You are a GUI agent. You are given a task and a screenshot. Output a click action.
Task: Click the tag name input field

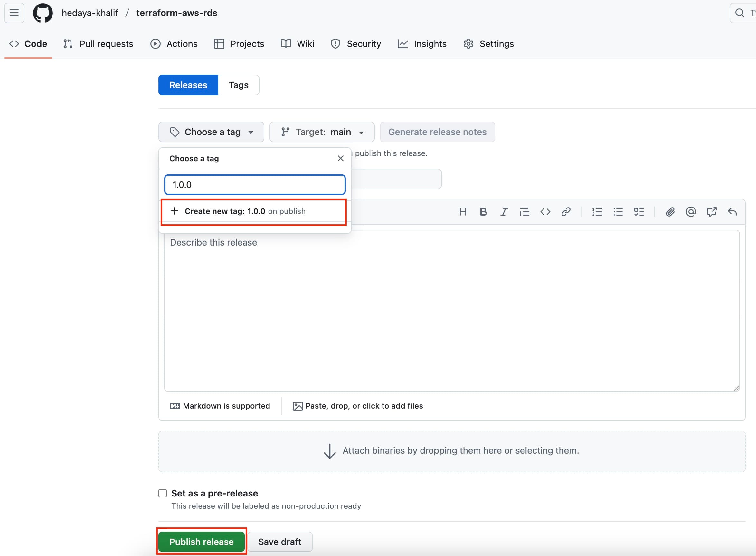[255, 185]
